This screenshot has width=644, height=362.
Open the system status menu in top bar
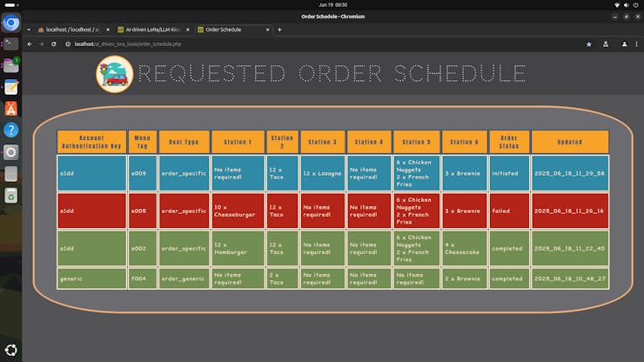click(x=625, y=4)
